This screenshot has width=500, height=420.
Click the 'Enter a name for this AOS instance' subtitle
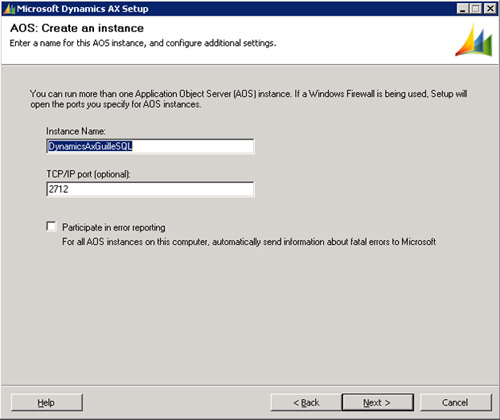coord(143,43)
